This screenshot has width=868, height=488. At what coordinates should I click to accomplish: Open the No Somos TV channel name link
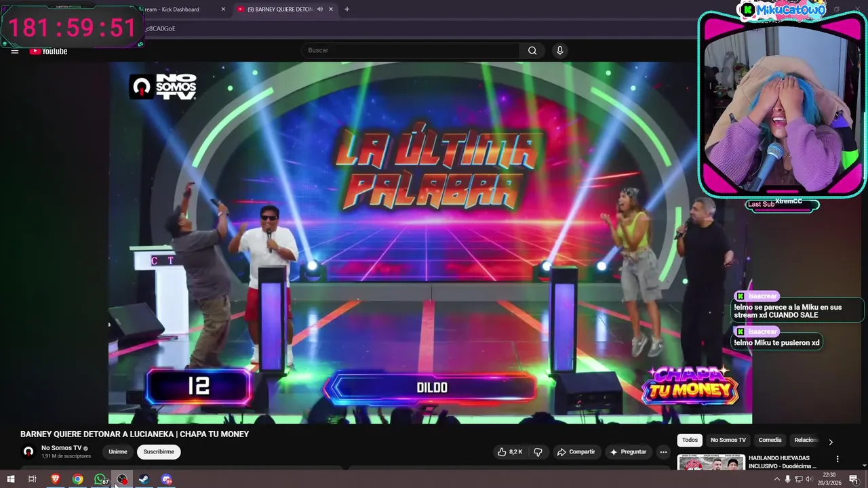click(61, 448)
